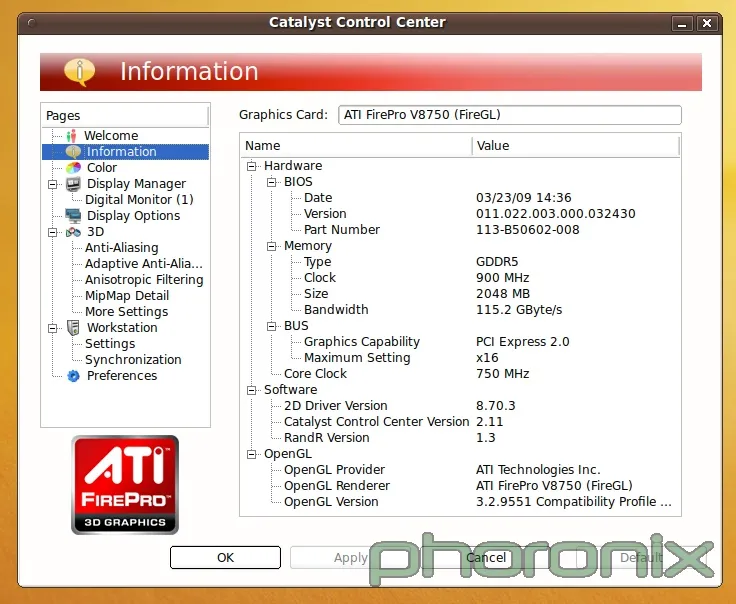The width and height of the screenshot is (736, 604).
Task: Click the Color page icon
Action: (x=73, y=168)
